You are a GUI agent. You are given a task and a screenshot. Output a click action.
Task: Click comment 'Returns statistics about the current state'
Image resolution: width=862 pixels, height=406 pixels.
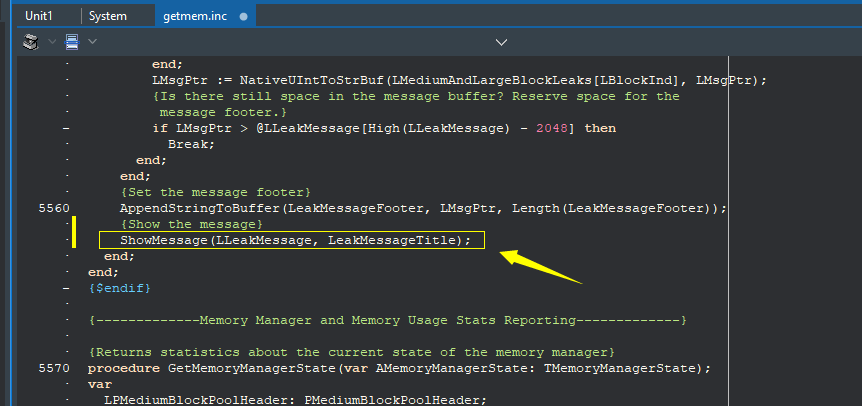pyautogui.click(x=351, y=352)
